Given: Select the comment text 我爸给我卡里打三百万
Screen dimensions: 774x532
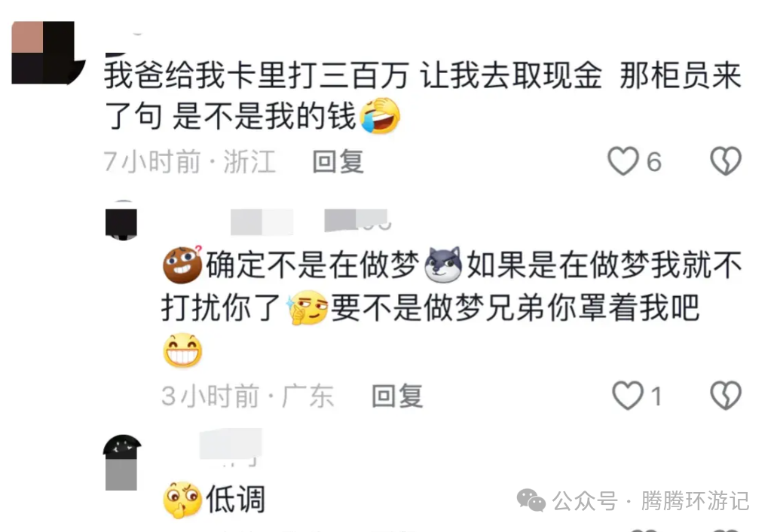Looking at the screenshot, I should 256,75.
